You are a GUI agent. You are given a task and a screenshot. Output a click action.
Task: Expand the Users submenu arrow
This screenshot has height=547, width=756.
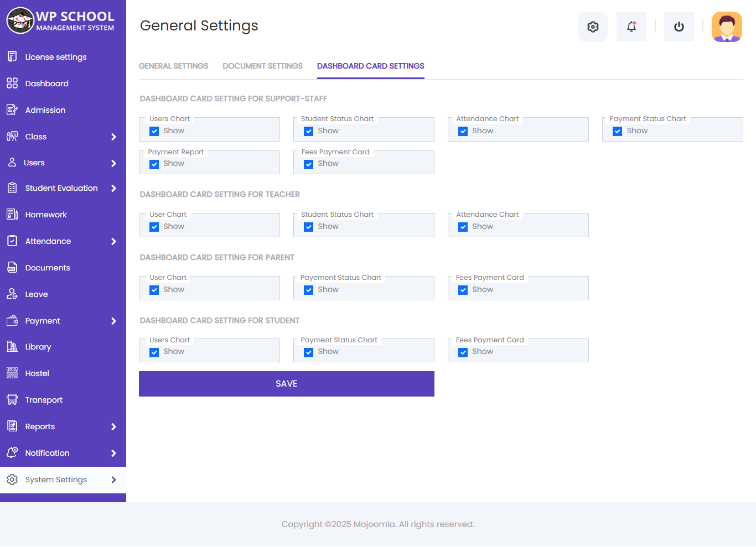pos(113,163)
